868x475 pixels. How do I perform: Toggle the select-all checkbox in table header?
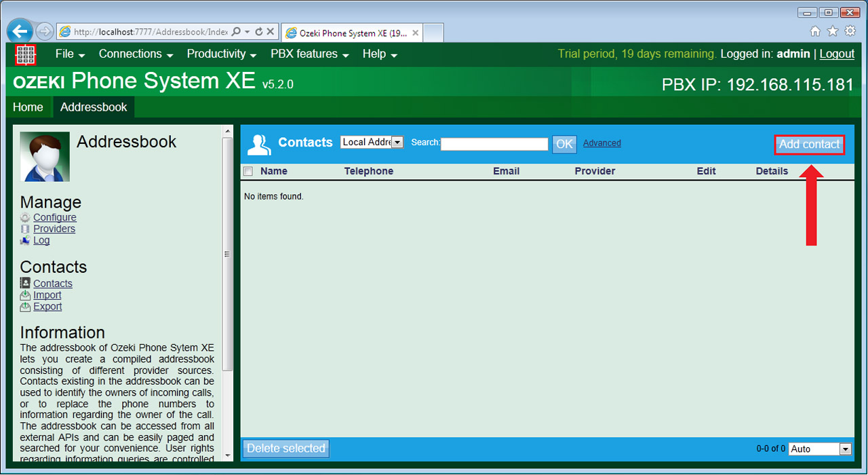pos(248,172)
